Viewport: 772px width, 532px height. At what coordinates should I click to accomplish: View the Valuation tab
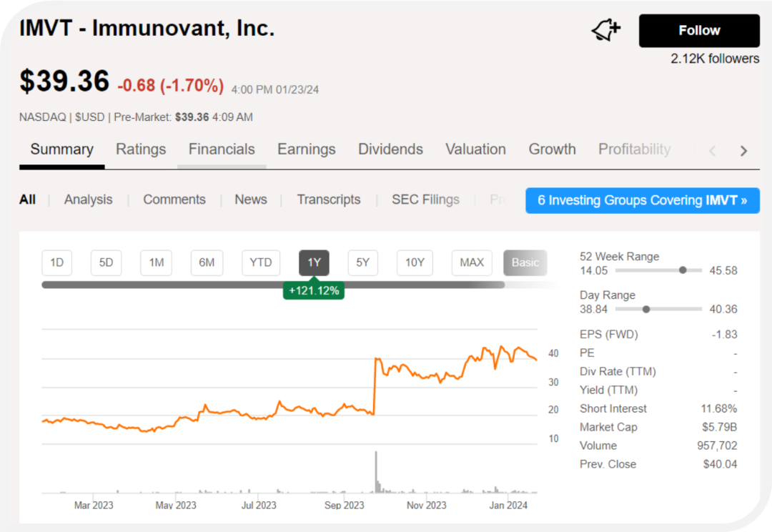coord(475,149)
